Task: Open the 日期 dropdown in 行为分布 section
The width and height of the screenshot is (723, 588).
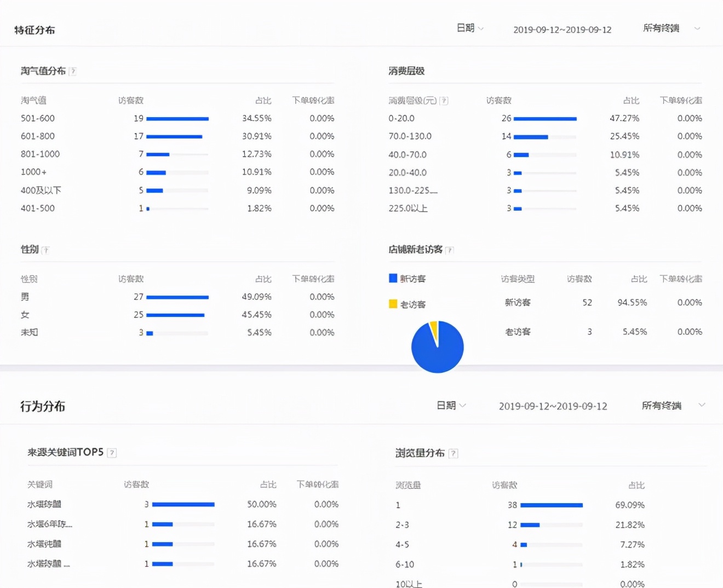Action: 451,406
